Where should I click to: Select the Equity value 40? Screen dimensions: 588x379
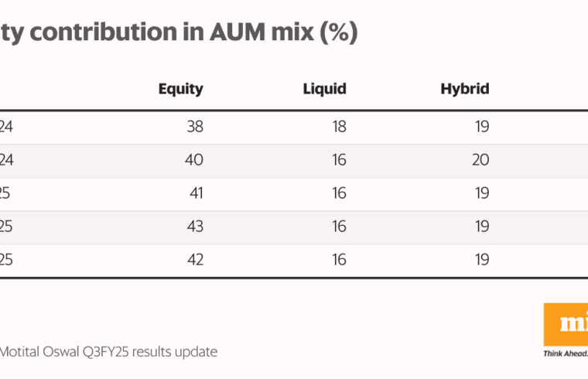pyautogui.click(x=194, y=160)
